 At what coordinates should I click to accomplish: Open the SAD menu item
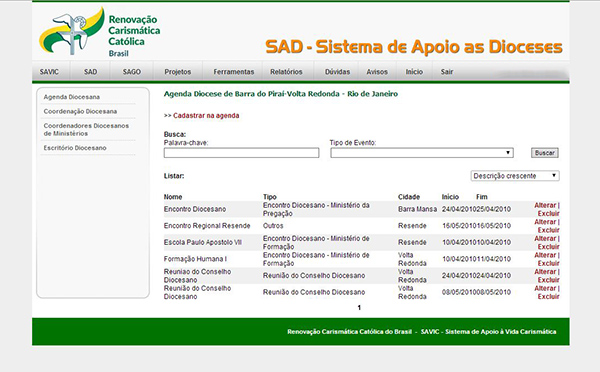tap(90, 72)
